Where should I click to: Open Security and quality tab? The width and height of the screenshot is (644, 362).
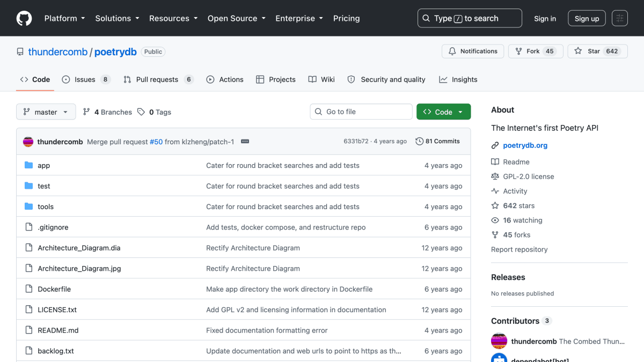386,79
